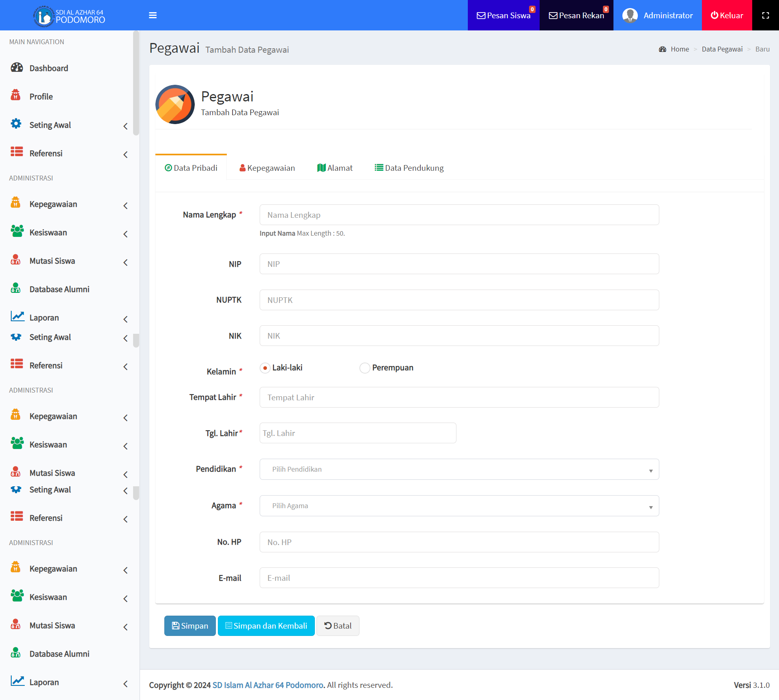Image resolution: width=779 pixels, height=700 pixels.
Task: Open Database Alumni near the top of the sidebar
Action: [x=59, y=289]
